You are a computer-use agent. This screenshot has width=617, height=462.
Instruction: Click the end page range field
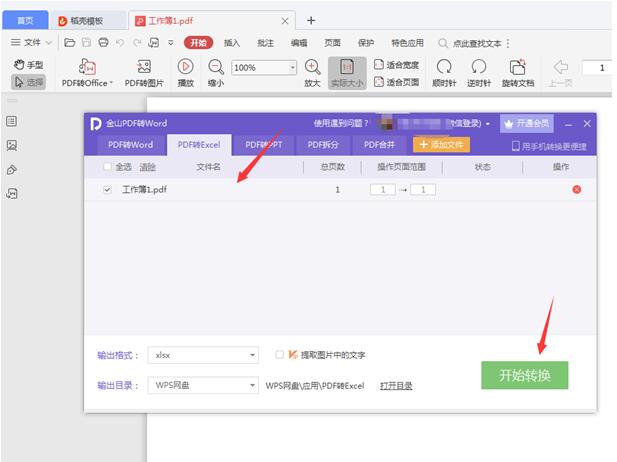pos(423,190)
